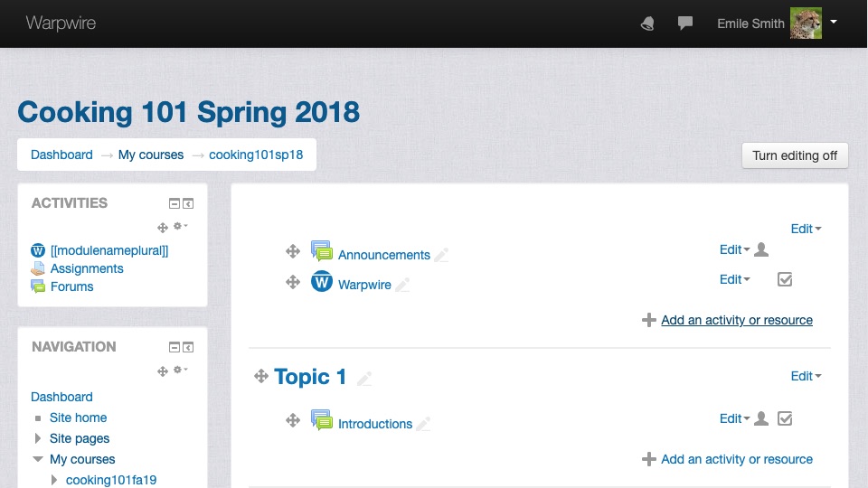Click the Warpwire site logo
Screen dimensions: 868x488
point(61,23)
